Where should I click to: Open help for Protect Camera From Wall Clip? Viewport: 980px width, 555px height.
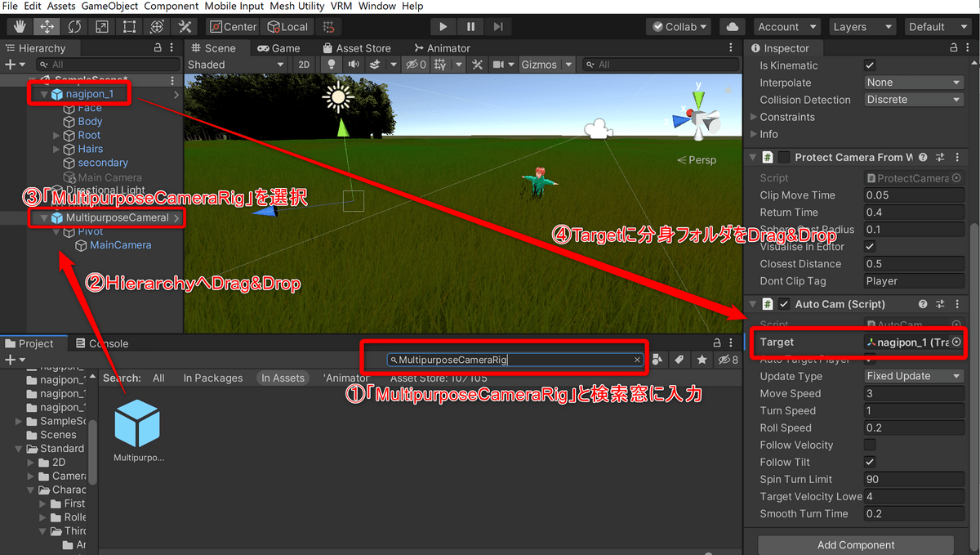click(x=923, y=158)
